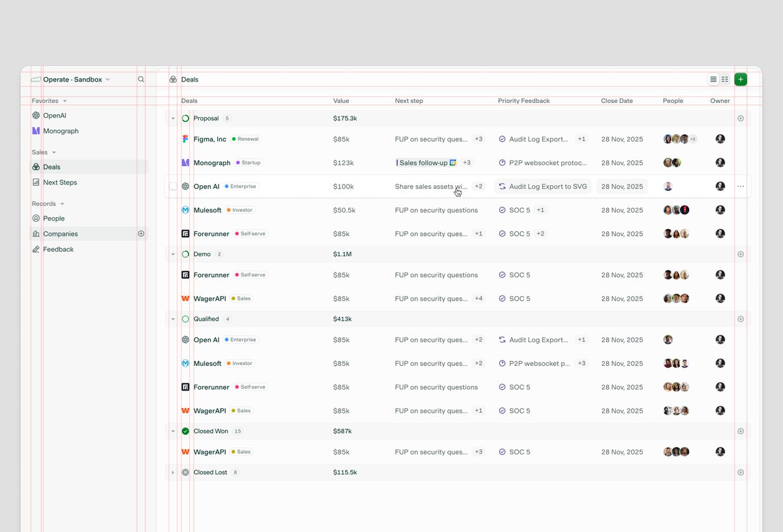Open the Sales follow-up next step
Image resolution: width=783 pixels, height=532 pixels.
click(x=426, y=163)
